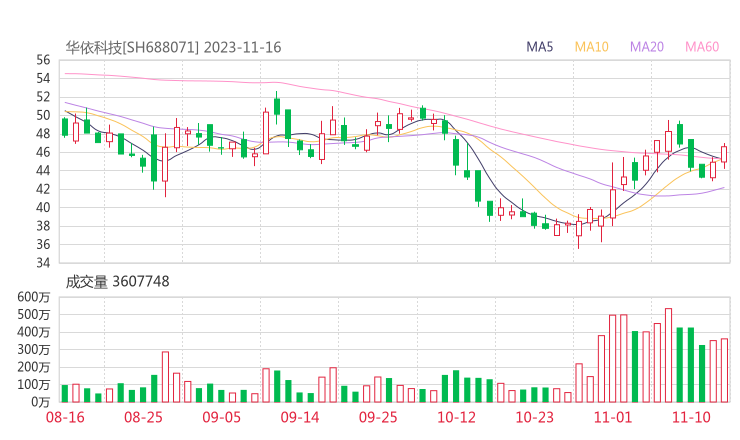Click the 34 price axis label
The image size is (740, 440).
(43, 262)
